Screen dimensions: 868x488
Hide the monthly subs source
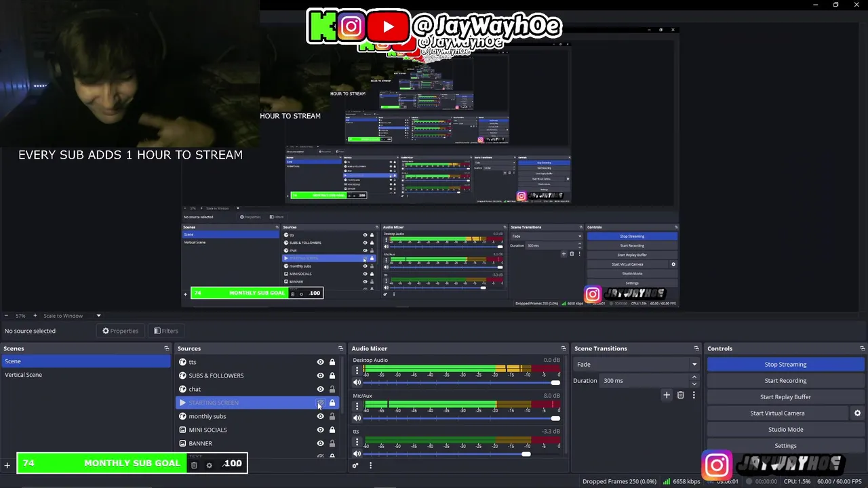point(321,416)
